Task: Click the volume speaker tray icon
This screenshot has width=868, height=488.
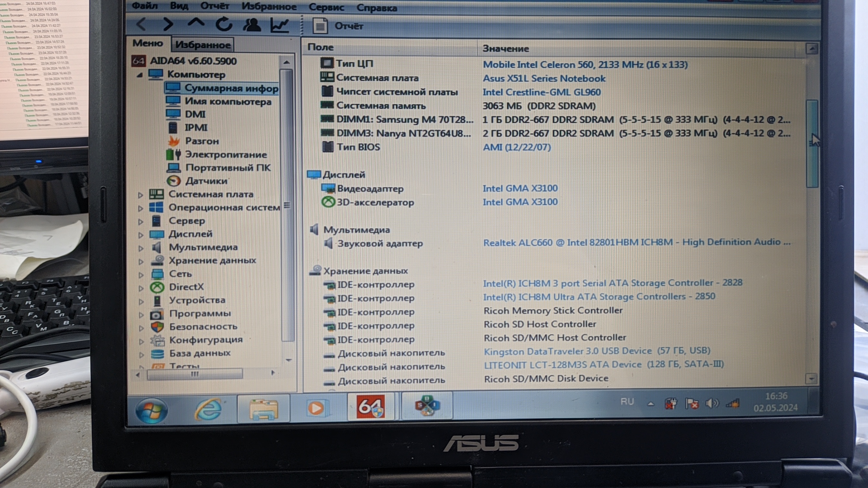Action: click(712, 403)
